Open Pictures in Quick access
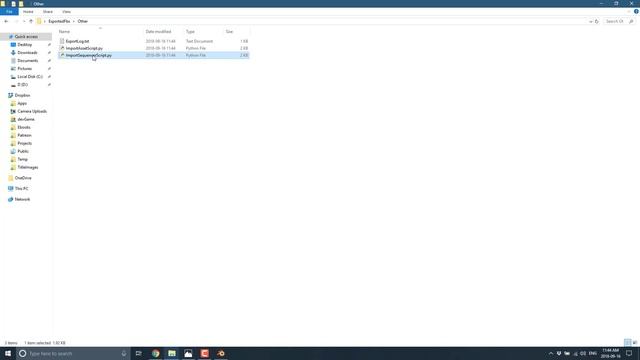Viewport: 640px width, 360px height. (x=24, y=69)
